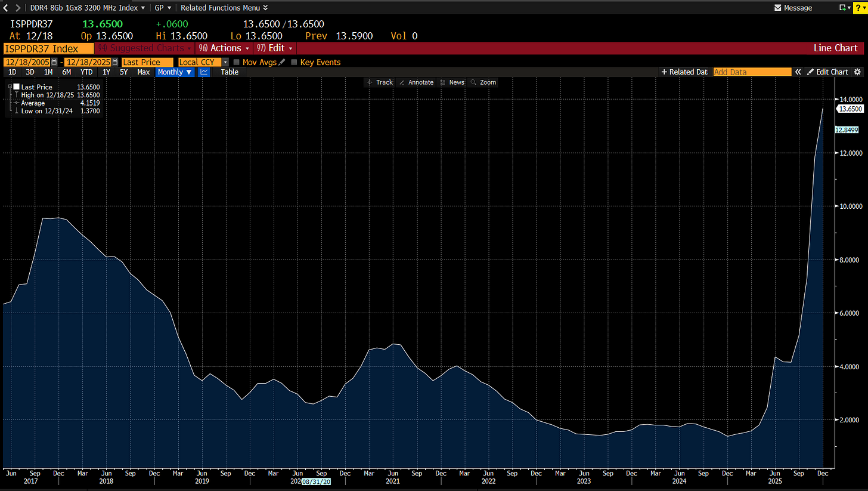Click the Mov Avgs pencil edit icon
This screenshot has width=868, height=491.
click(282, 62)
